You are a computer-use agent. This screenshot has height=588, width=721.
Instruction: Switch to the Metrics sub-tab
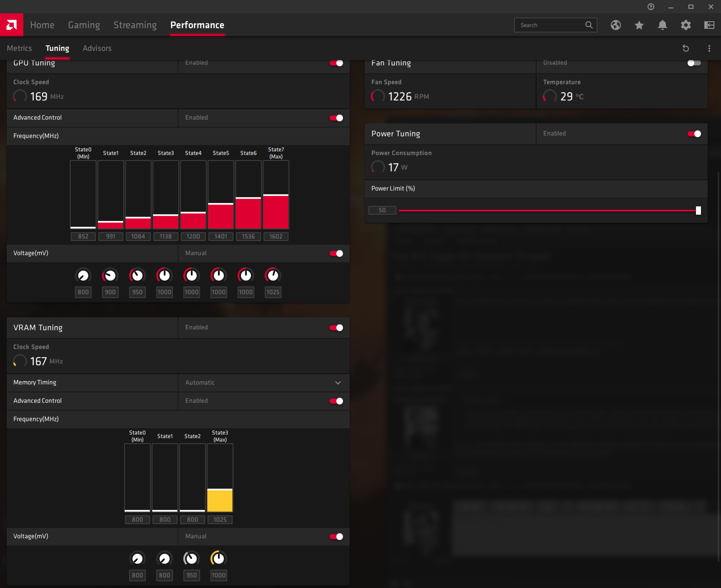tap(19, 48)
